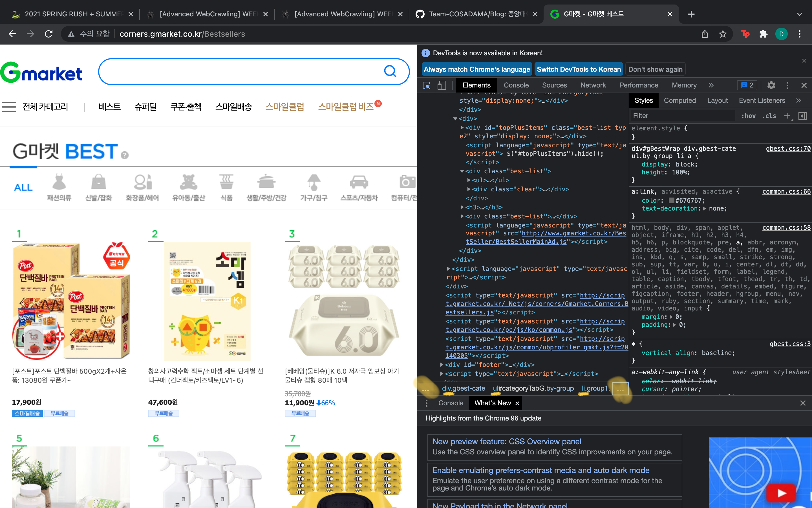Screen dimensions: 812x508
Task: Open the Event Listeners tab
Action: coord(762,100)
